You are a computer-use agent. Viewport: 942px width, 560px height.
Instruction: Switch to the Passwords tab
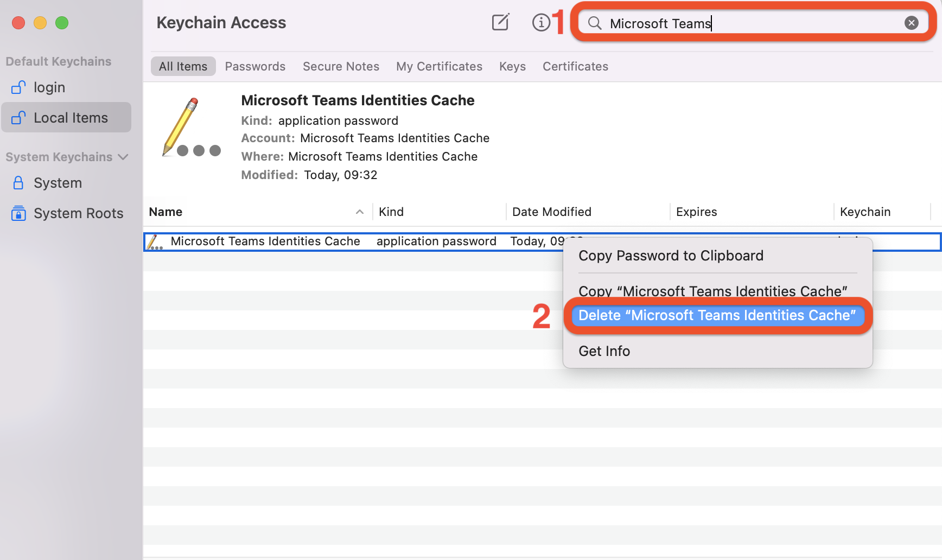point(255,66)
